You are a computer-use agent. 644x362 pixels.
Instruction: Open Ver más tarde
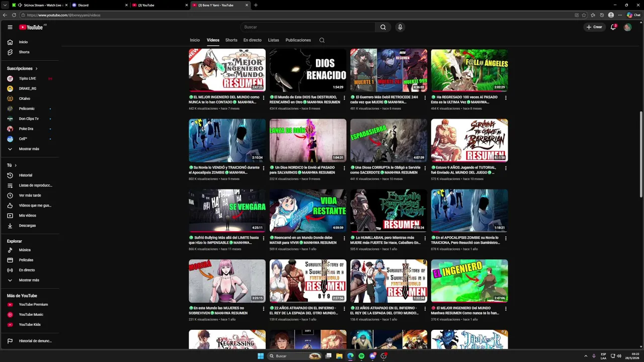pos(30,196)
